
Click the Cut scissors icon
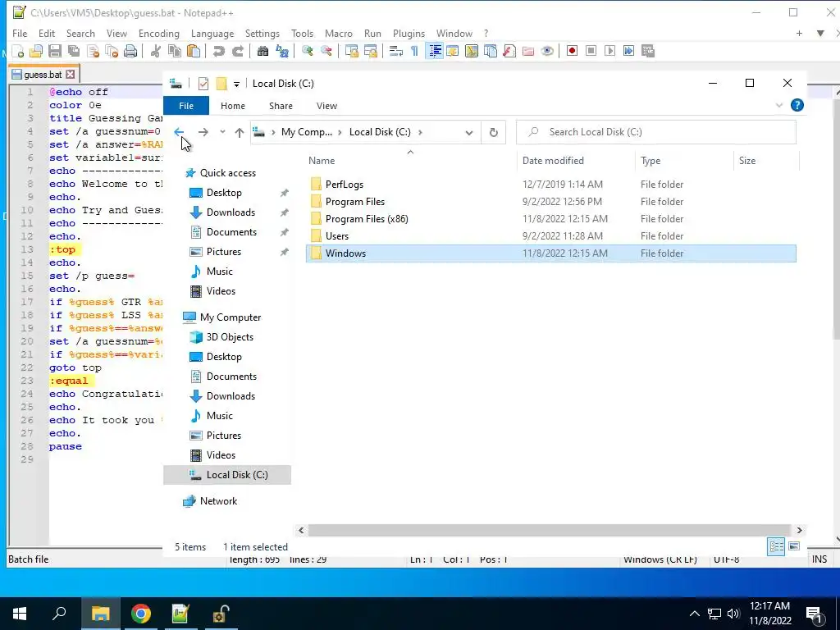155,51
